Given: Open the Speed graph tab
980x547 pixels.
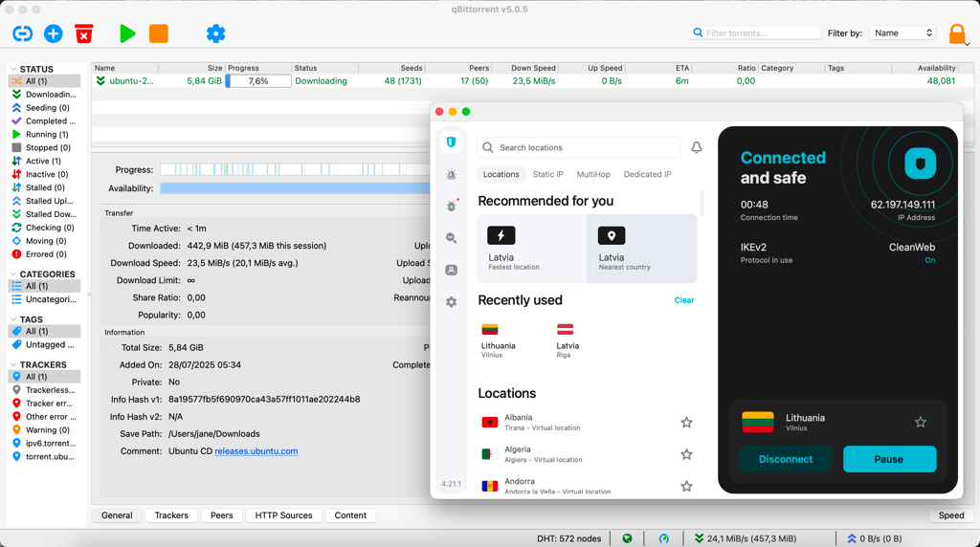Looking at the screenshot, I should [951, 515].
